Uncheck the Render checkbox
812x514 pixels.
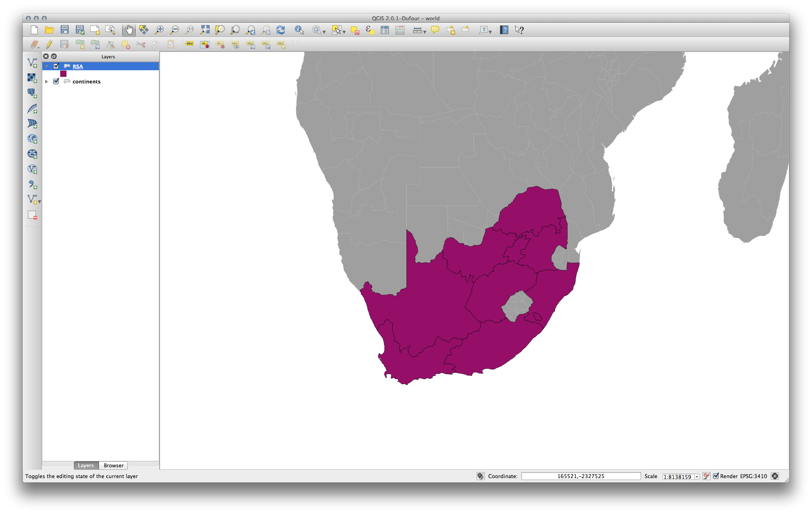click(x=716, y=476)
